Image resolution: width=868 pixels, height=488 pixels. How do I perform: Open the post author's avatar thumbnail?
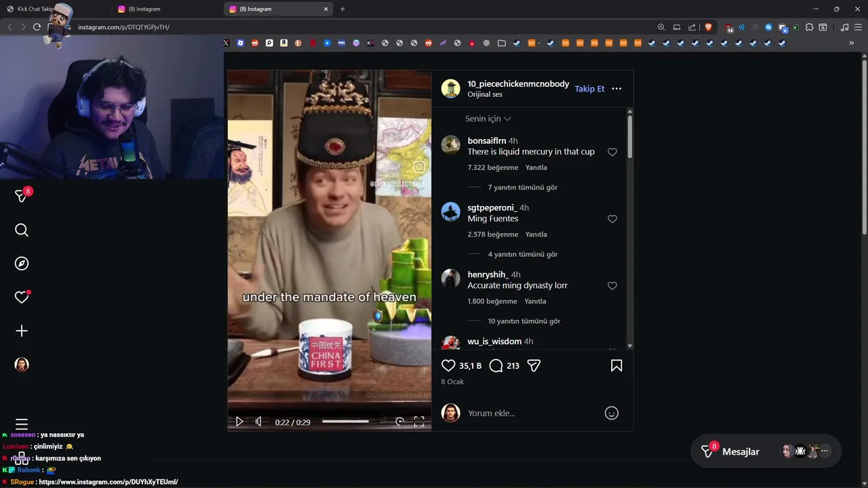pyautogui.click(x=451, y=89)
